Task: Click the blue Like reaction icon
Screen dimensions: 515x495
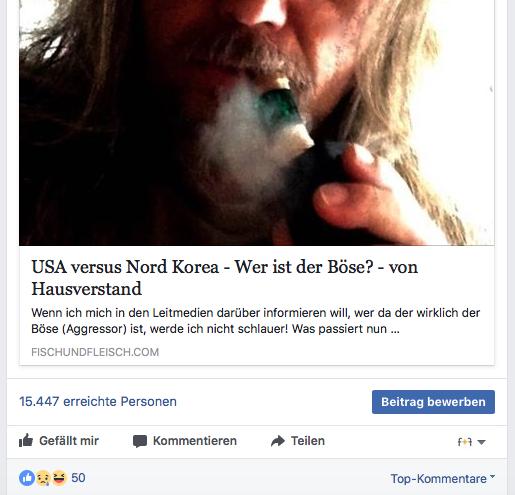Action: point(27,478)
